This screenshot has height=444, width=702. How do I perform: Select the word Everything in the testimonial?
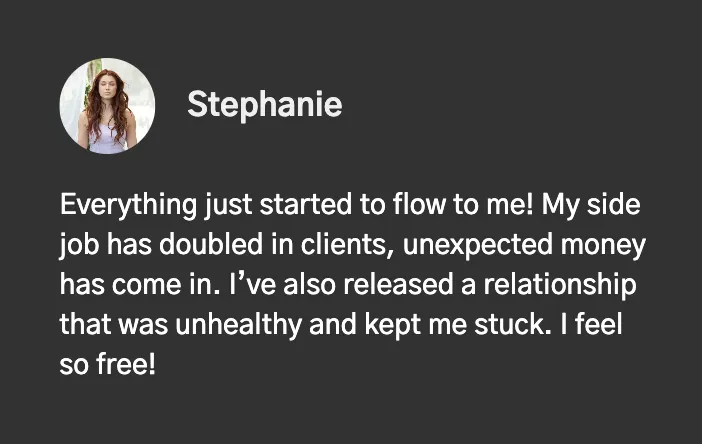point(128,206)
